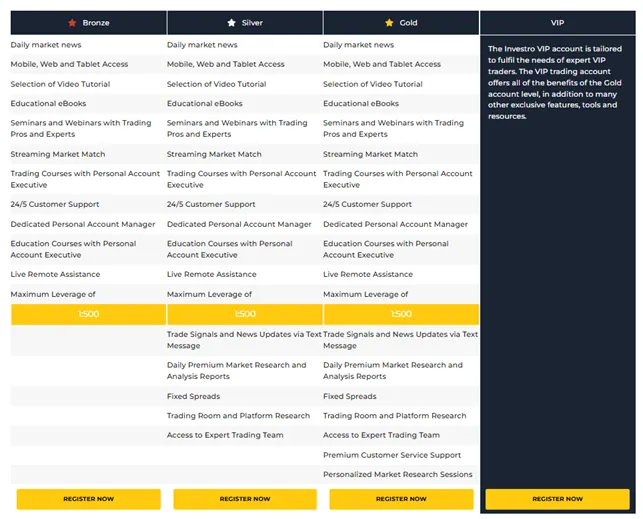Select the VIP account header
The width and height of the screenshot is (643, 519).
tap(557, 22)
